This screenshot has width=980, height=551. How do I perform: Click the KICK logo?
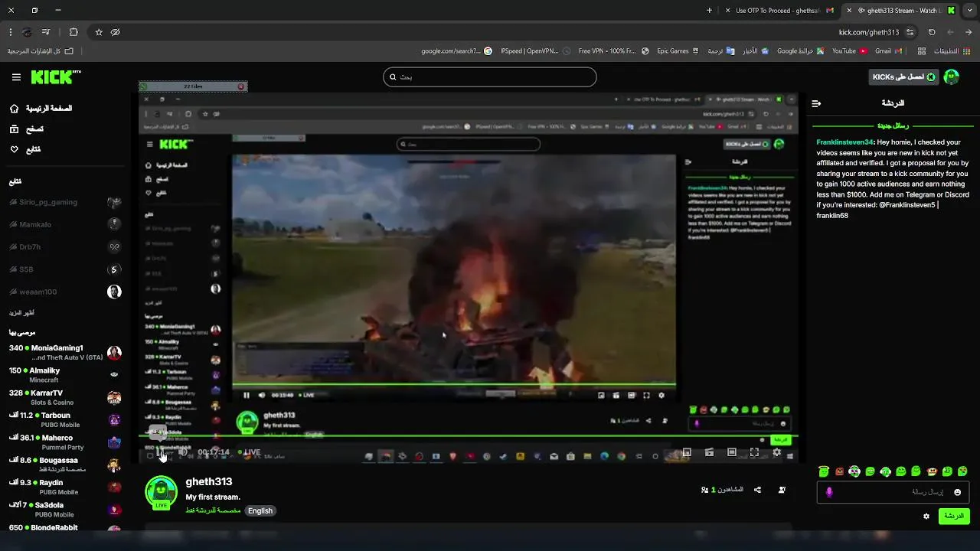[x=55, y=77]
